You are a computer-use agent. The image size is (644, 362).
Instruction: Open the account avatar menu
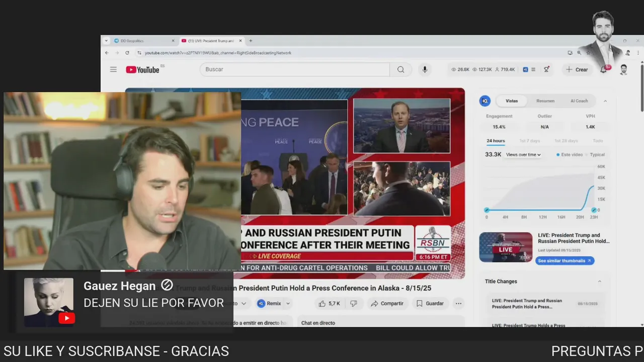tap(623, 69)
